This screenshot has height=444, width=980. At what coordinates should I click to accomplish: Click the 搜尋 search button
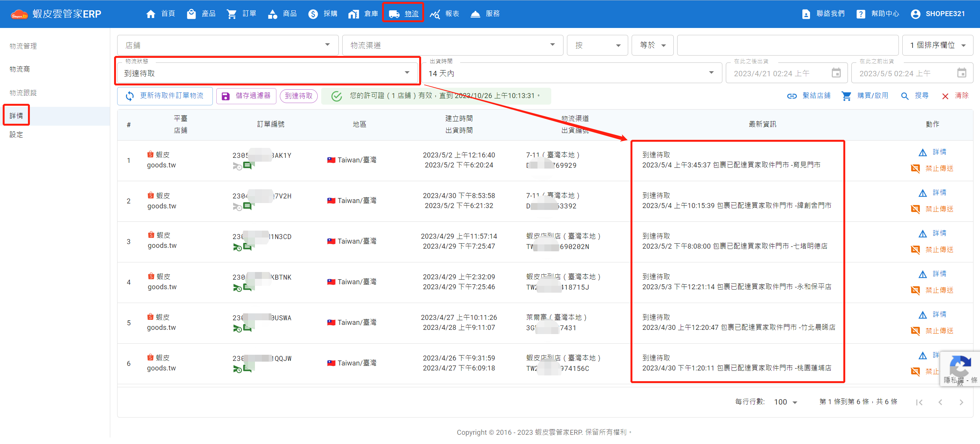[x=915, y=96]
